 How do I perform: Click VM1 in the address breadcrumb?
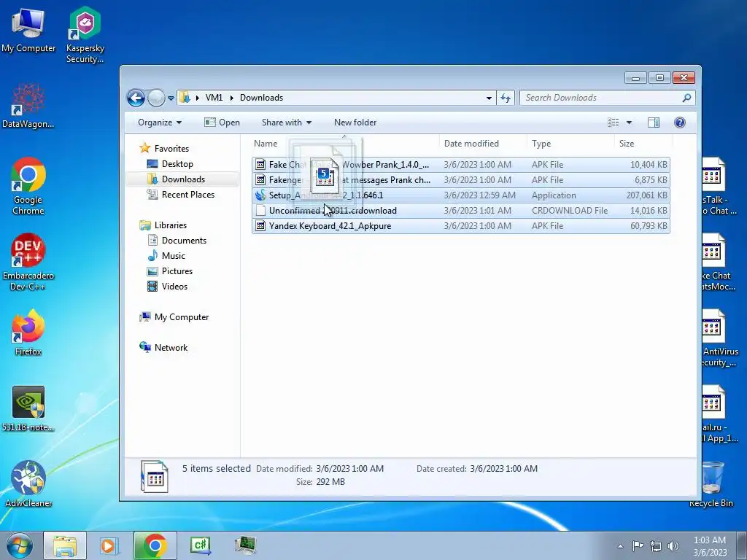[x=214, y=98]
